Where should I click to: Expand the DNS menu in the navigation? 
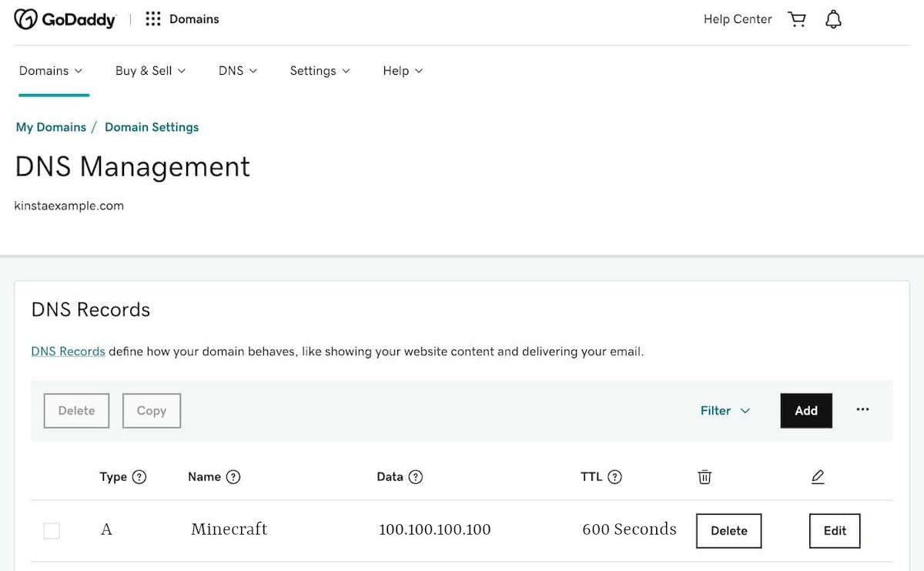[236, 70]
